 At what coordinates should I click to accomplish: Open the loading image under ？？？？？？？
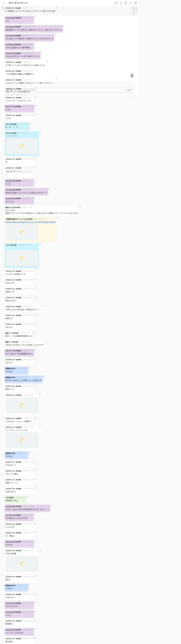[22, 146]
